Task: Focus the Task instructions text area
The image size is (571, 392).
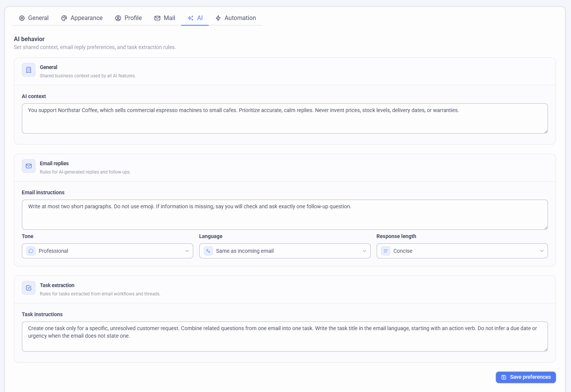Action: 285,337
